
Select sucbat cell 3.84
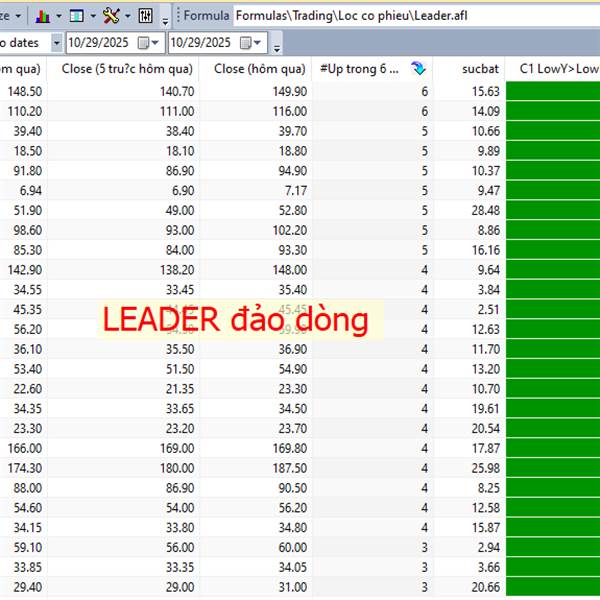[469, 290]
